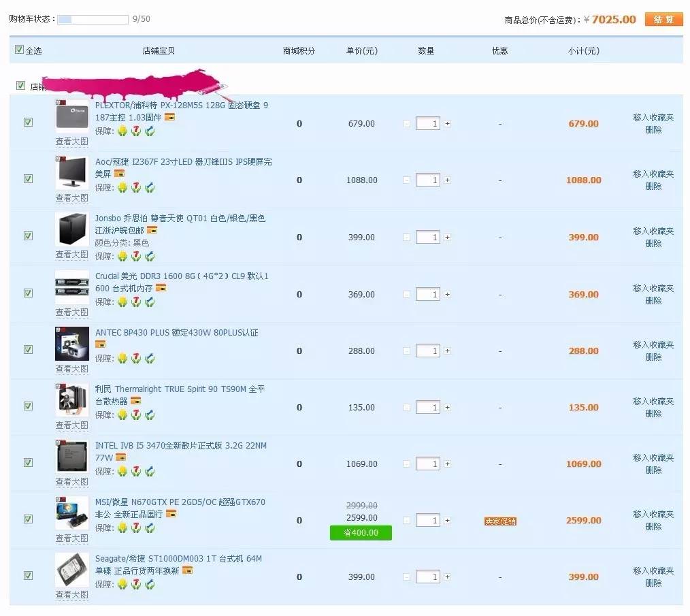Click 查看大图 under the Crucial memory image

[71, 312]
